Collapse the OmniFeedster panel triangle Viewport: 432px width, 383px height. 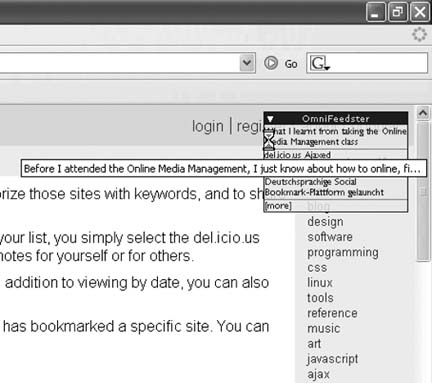coord(270,119)
